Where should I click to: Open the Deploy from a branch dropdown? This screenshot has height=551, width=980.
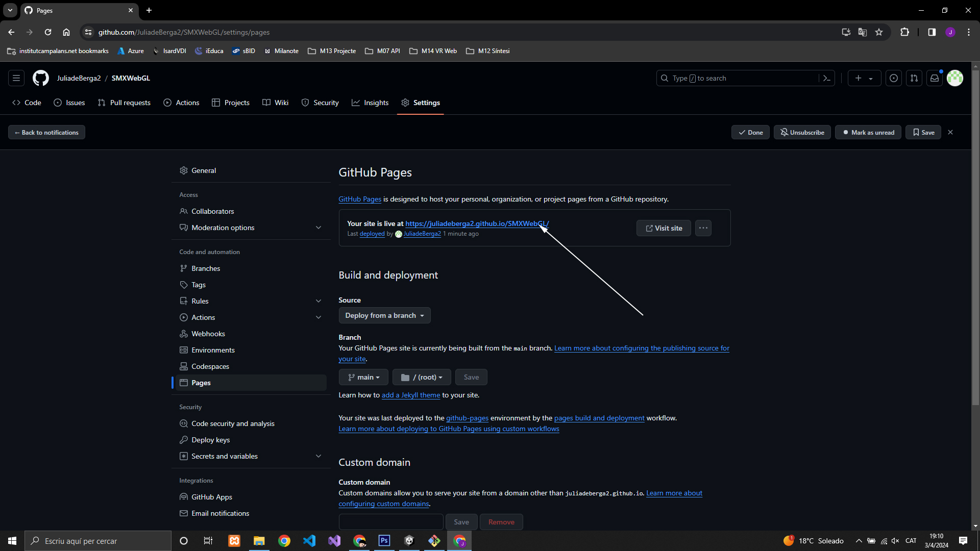click(384, 315)
